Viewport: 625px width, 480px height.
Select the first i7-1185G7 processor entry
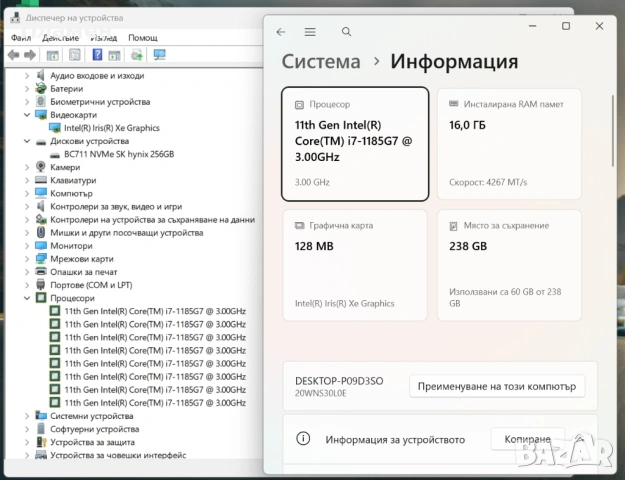155,311
